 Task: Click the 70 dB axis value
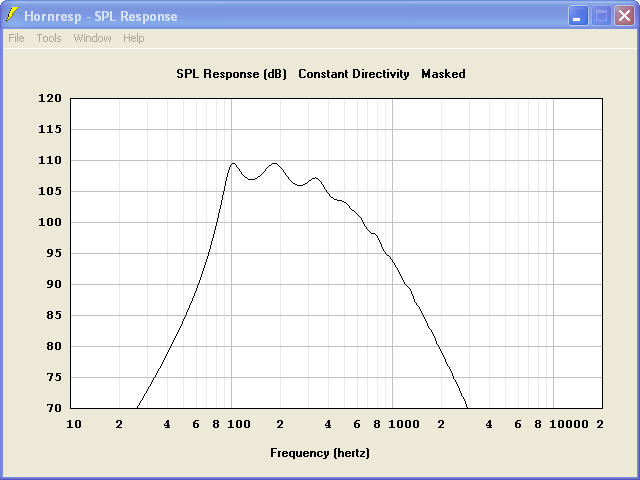point(53,408)
